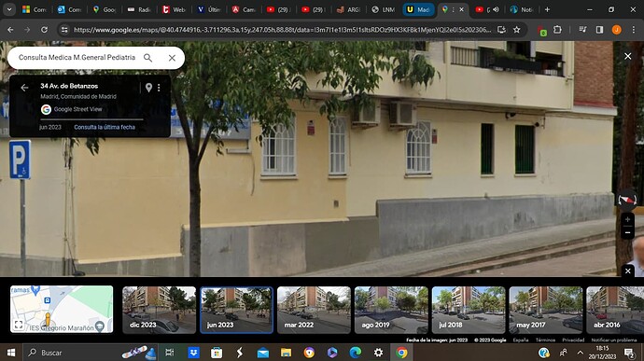Click 'Notificar un problema' link
644x361 pixels.
pos(613,340)
